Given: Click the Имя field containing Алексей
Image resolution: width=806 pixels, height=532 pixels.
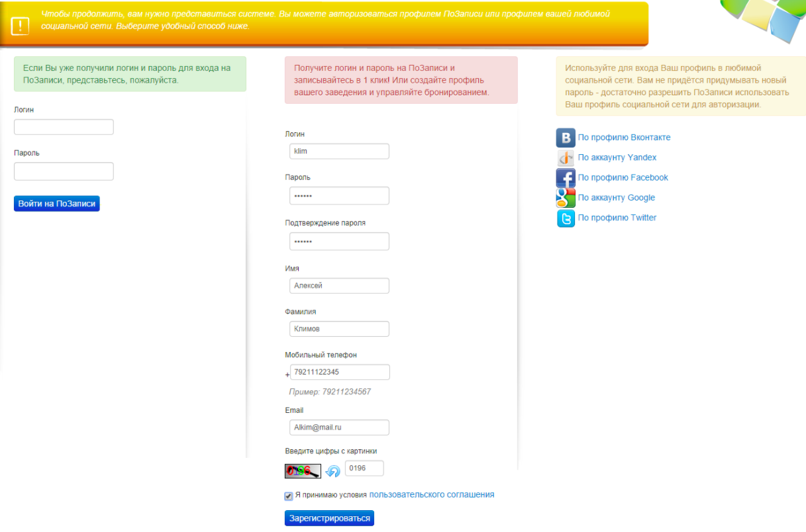Looking at the screenshot, I should (x=339, y=286).
